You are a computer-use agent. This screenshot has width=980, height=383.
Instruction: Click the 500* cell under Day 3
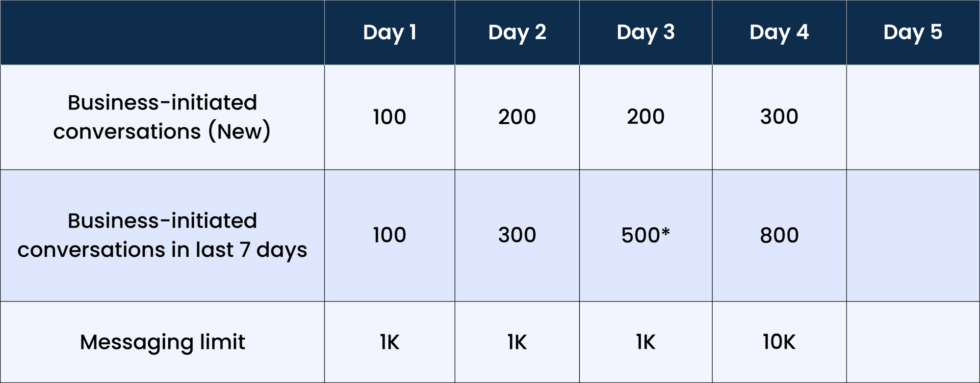[645, 236]
